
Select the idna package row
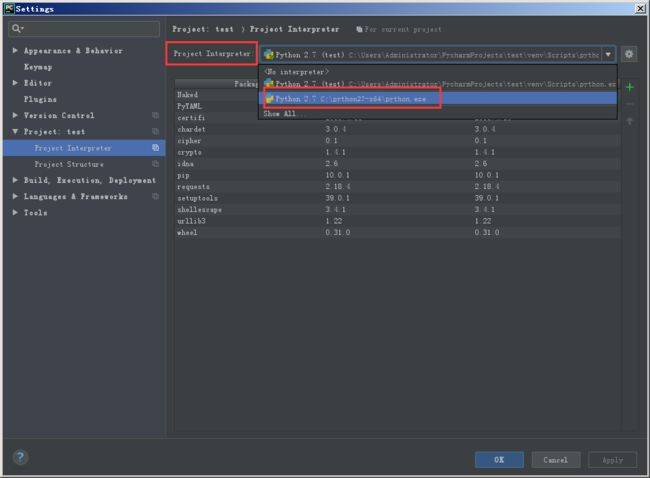397,164
